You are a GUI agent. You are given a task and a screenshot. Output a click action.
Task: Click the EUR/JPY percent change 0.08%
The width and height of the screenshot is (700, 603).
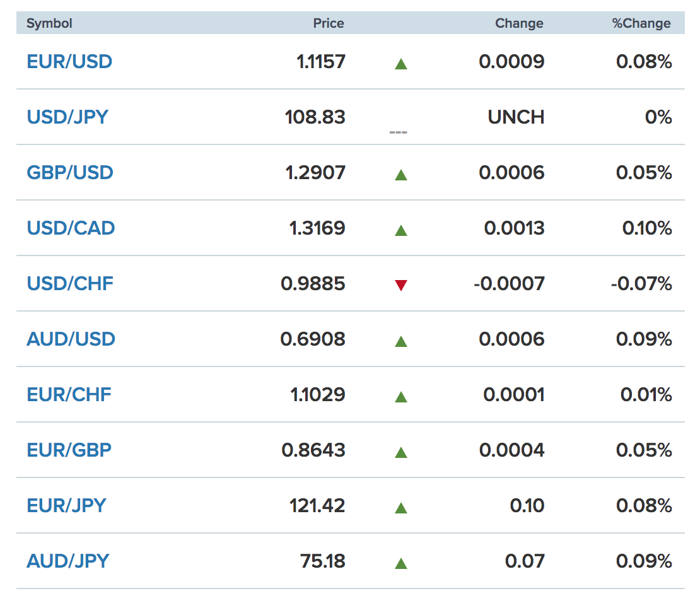point(645,506)
